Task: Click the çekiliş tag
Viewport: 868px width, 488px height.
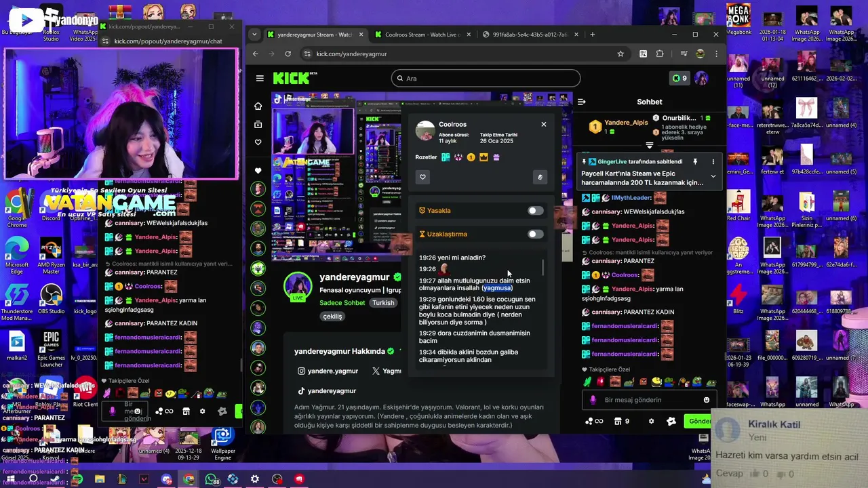Action: [332, 317]
